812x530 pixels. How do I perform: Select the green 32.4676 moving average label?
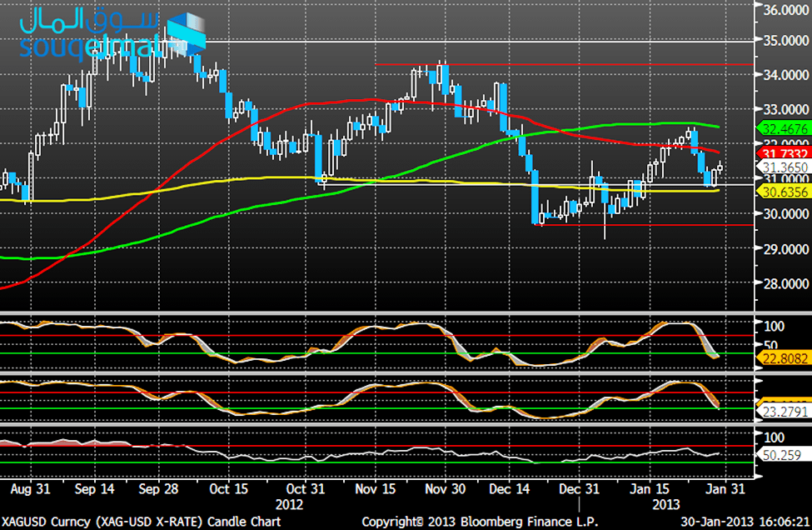(783, 129)
